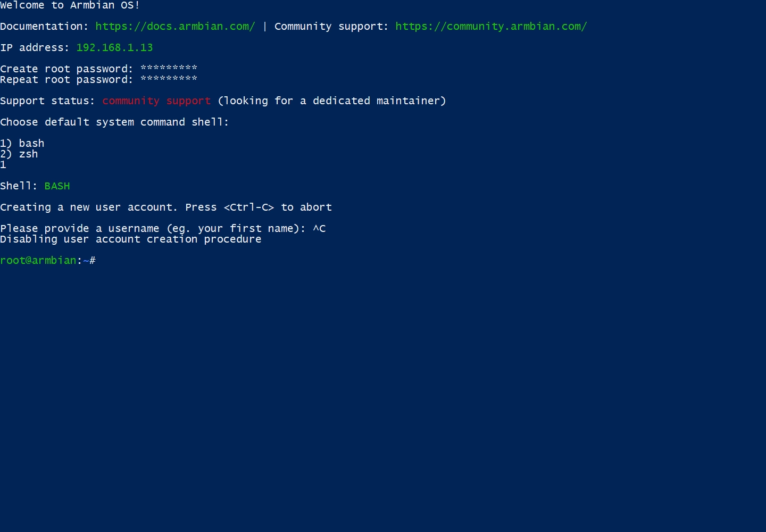The width and height of the screenshot is (766, 532).
Task: Select the bash option in shell list
Action: coord(31,144)
